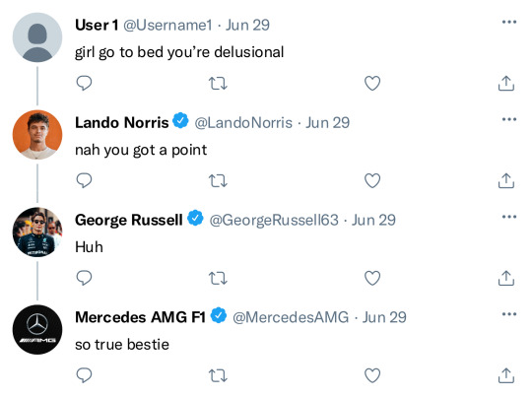Open the @GeorgeRussell63 profile link
The width and height of the screenshot is (532, 398).
pyautogui.click(x=274, y=221)
